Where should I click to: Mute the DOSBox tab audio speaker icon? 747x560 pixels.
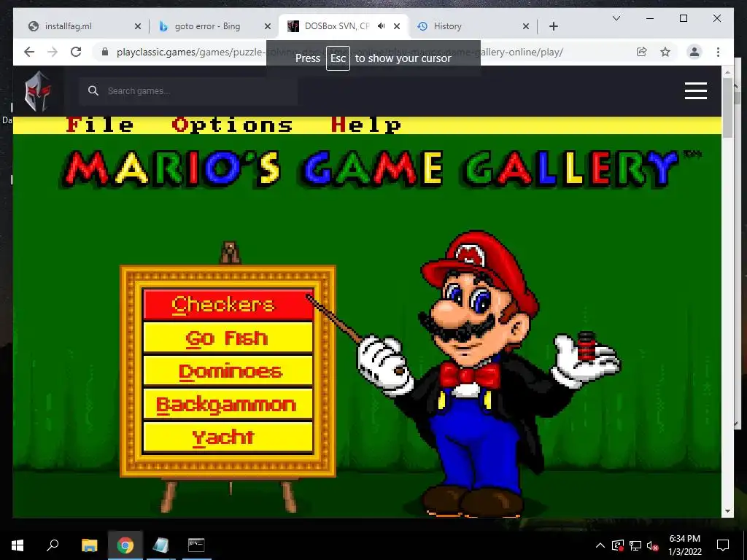coord(381,26)
